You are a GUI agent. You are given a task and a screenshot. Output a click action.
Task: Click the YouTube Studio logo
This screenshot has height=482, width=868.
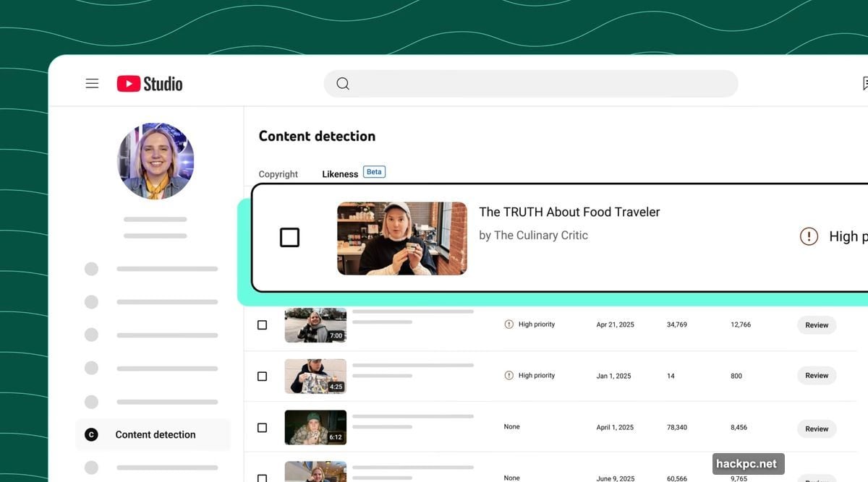[149, 83]
